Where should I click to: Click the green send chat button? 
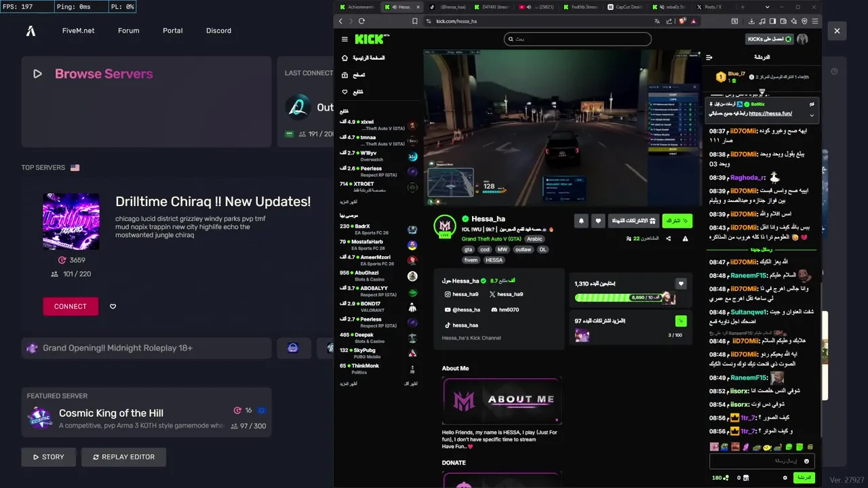[x=804, y=478]
